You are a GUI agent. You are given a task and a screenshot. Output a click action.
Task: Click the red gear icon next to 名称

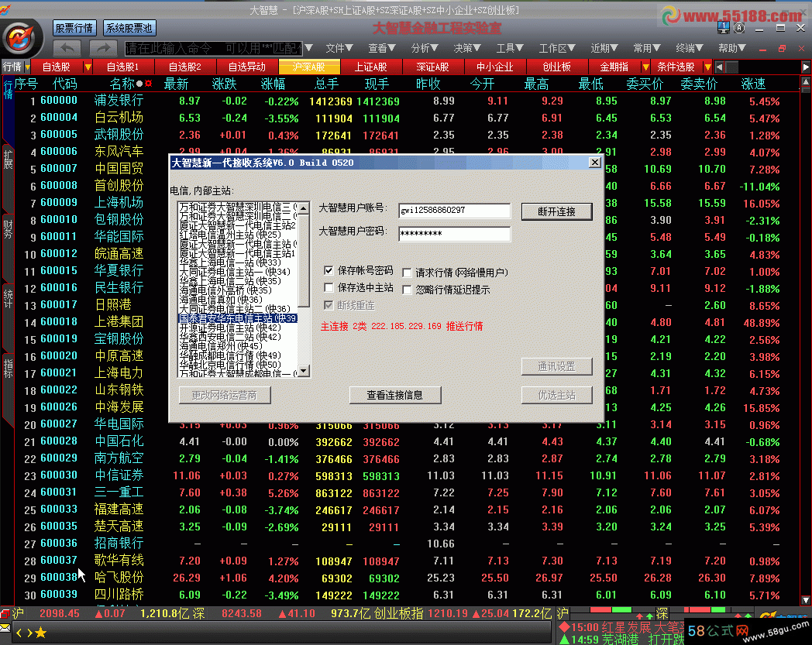coord(149,84)
